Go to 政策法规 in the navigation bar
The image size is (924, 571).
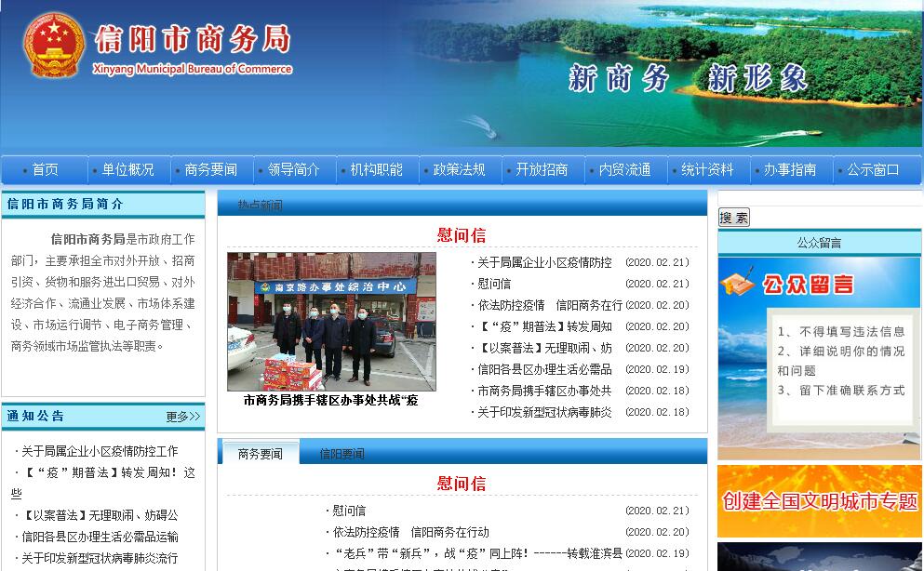point(459,170)
